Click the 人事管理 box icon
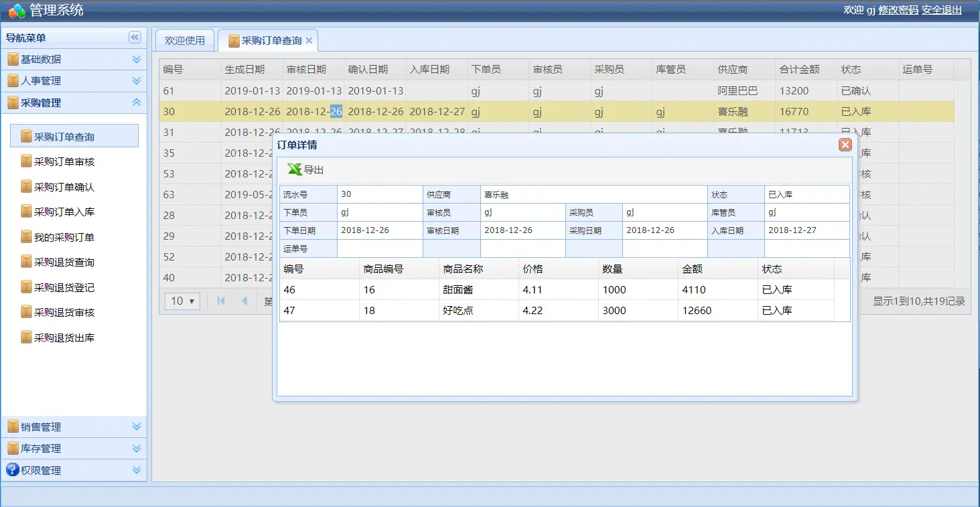Viewport: 980px width, 507px height. point(13,80)
